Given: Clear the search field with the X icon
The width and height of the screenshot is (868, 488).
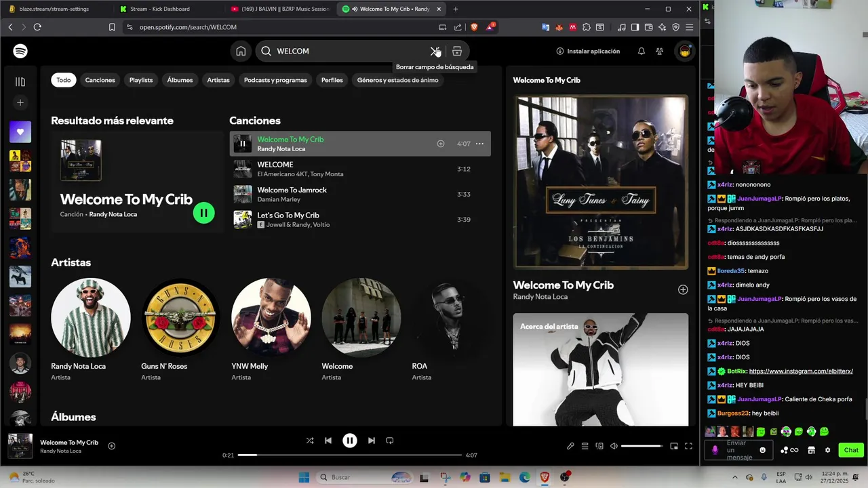Looking at the screenshot, I should 435,52.
